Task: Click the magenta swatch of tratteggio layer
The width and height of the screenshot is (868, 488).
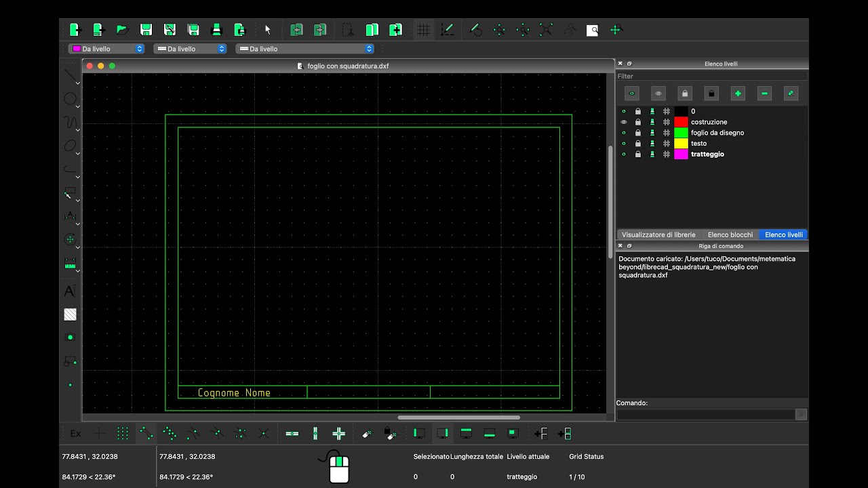Action: [681, 155]
